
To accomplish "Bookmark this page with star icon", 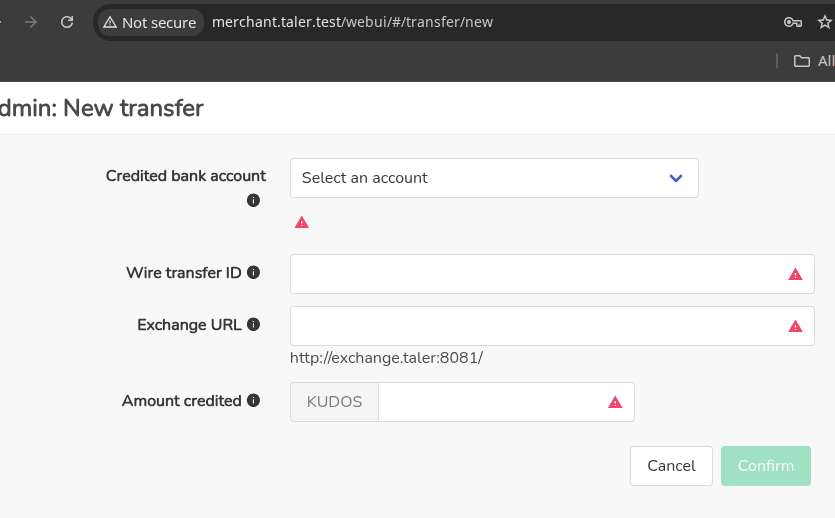I will [x=824, y=22].
